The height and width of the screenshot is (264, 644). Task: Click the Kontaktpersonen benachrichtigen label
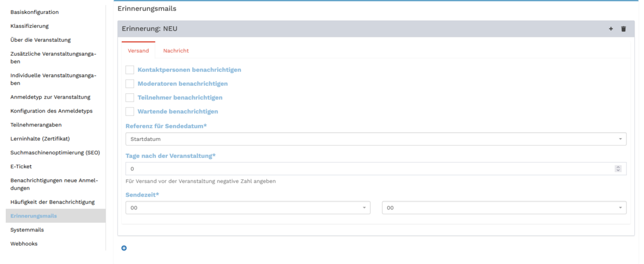[189, 70]
